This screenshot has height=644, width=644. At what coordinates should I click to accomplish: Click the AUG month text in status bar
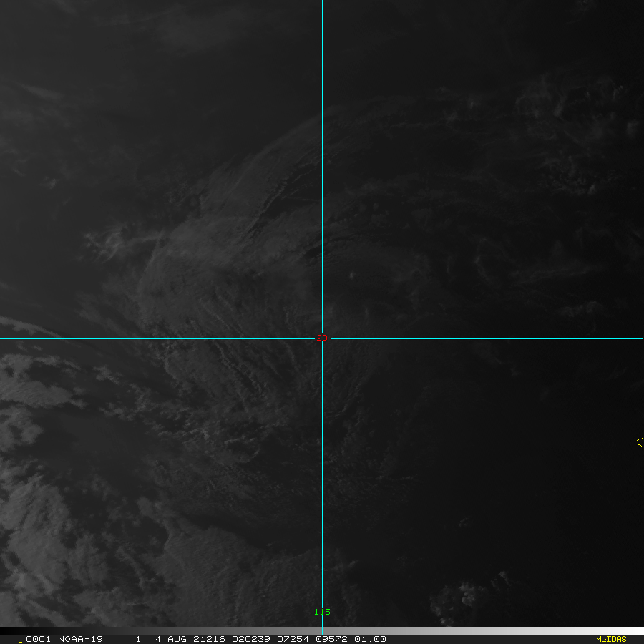[x=177, y=639]
